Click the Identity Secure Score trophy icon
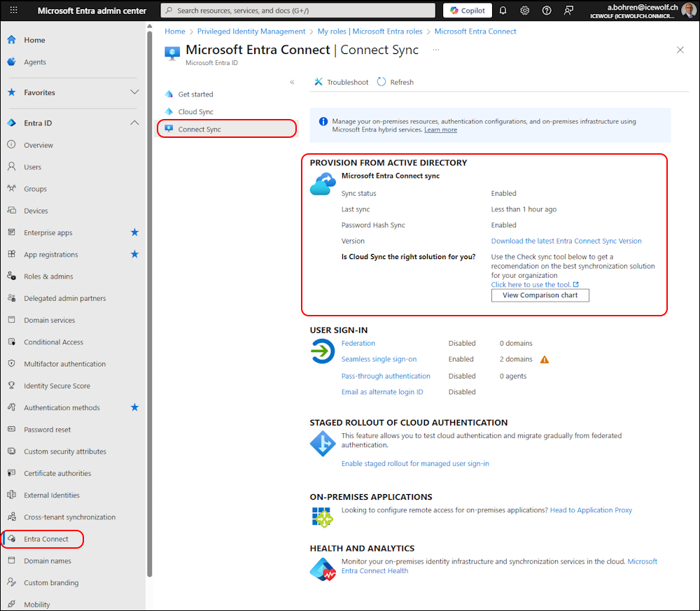The image size is (700, 611). point(12,385)
